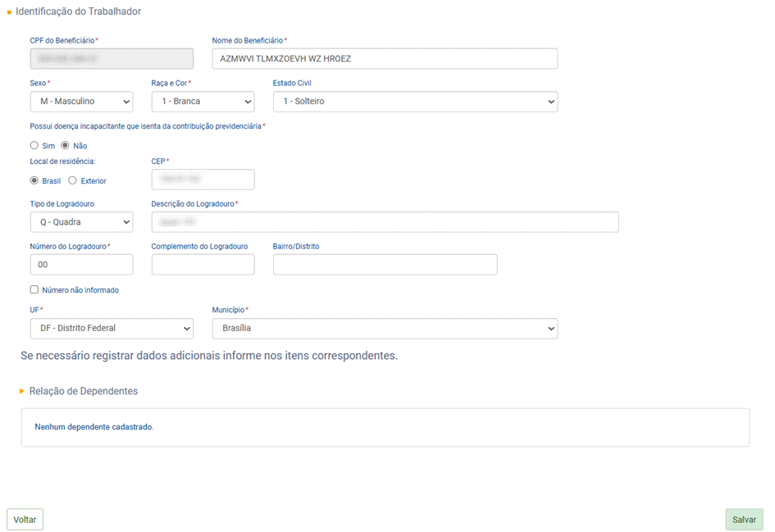Expand the Relação de Dependentes section
The image size is (775, 532).
[79, 391]
